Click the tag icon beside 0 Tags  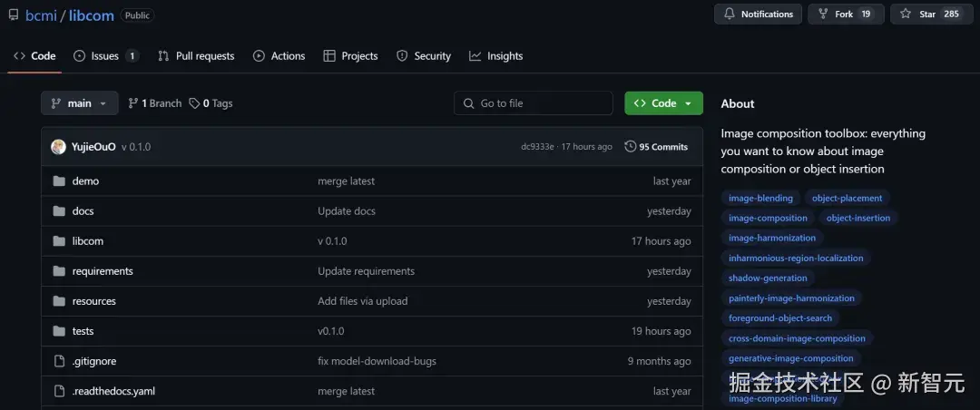(x=194, y=103)
